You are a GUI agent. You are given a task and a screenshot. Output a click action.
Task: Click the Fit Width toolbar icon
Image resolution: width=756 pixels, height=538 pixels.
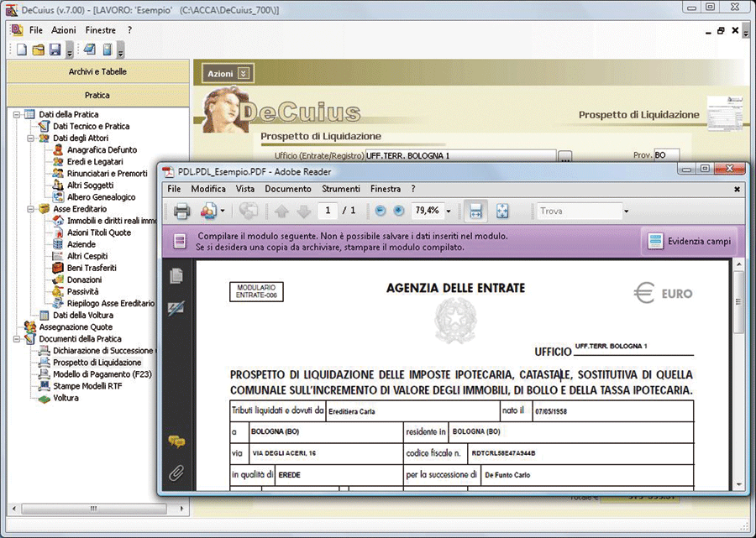click(x=476, y=211)
